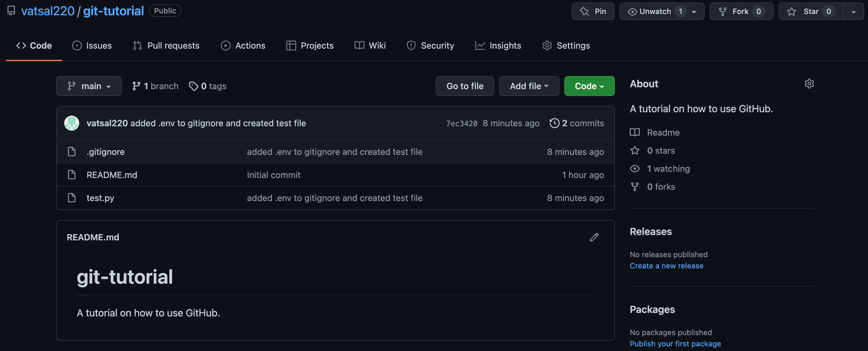
Task: Click the Public visibility badge
Action: point(165,11)
